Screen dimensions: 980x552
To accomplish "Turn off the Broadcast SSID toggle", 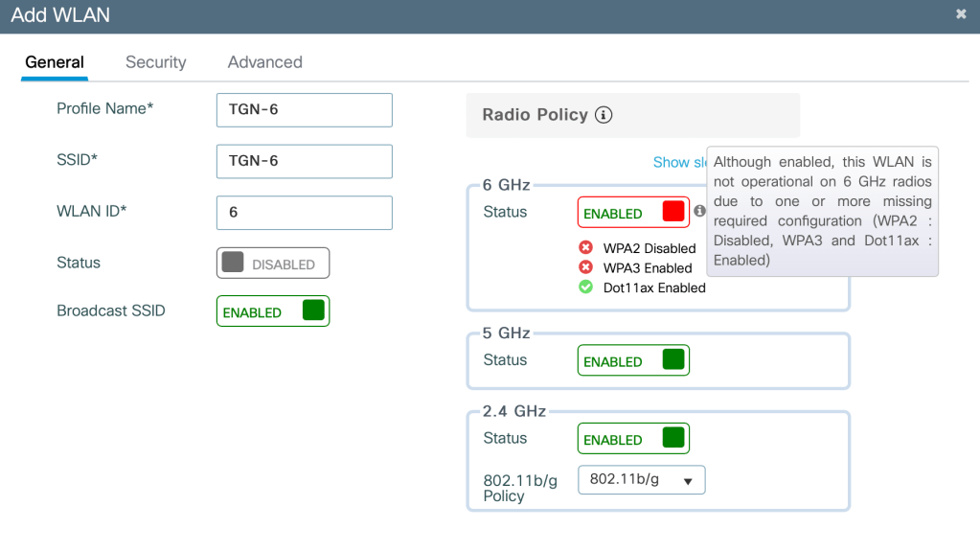I will [273, 311].
